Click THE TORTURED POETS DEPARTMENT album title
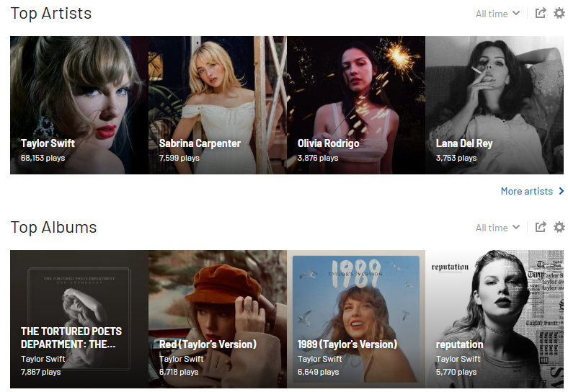 71,338
